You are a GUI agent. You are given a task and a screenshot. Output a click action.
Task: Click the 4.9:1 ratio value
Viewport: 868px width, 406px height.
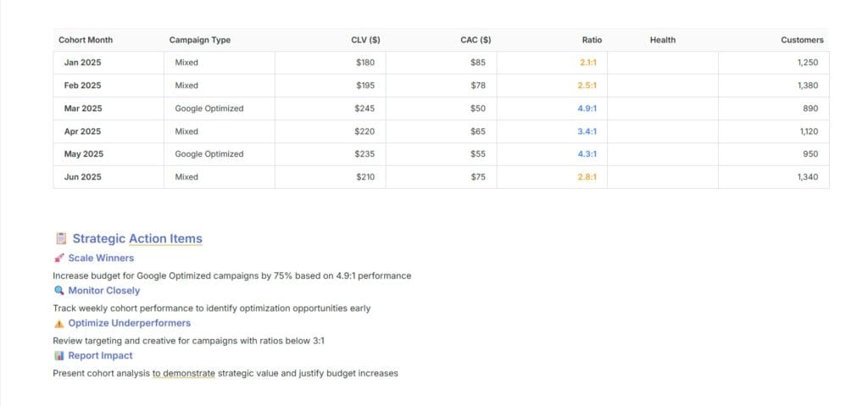coord(587,108)
